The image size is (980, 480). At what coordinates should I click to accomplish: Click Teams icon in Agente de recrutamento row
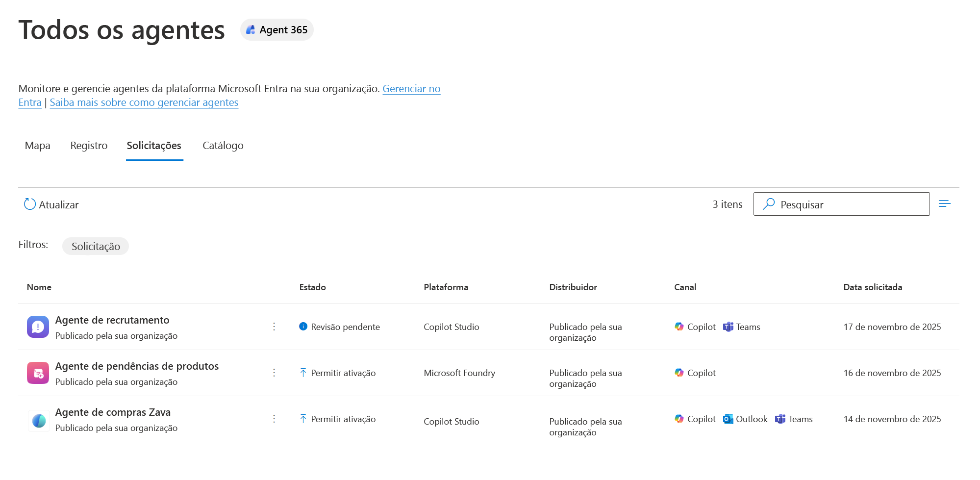click(728, 327)
